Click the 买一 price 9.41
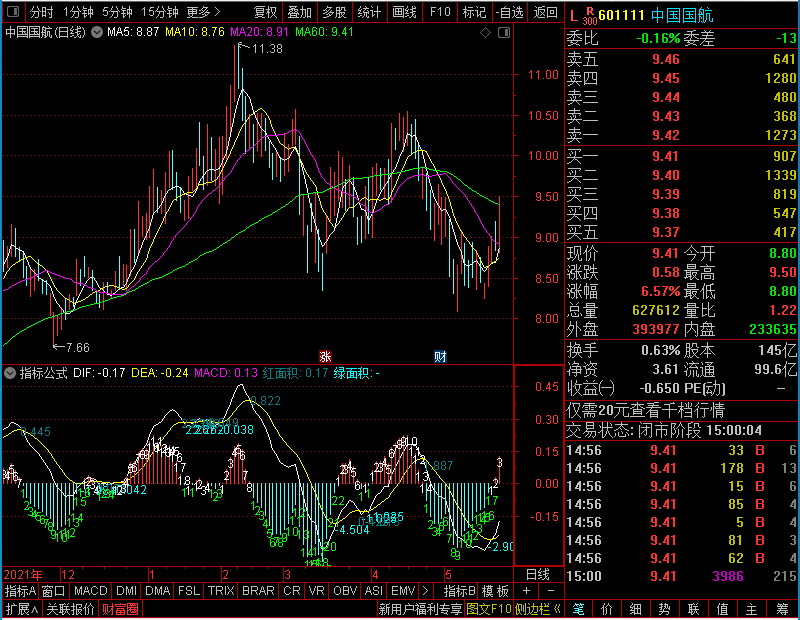800x620 pixels. pos(666,156)
